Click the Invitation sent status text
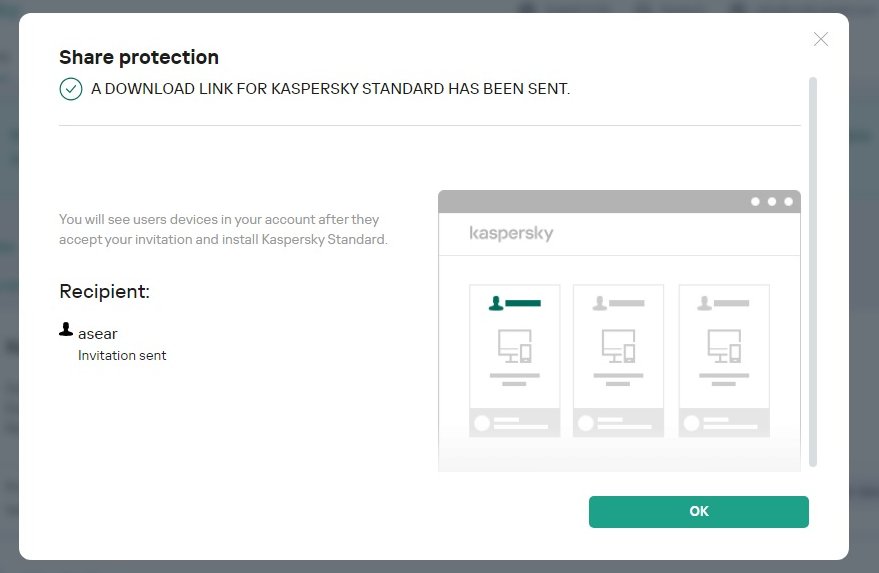 click(122, 355)
